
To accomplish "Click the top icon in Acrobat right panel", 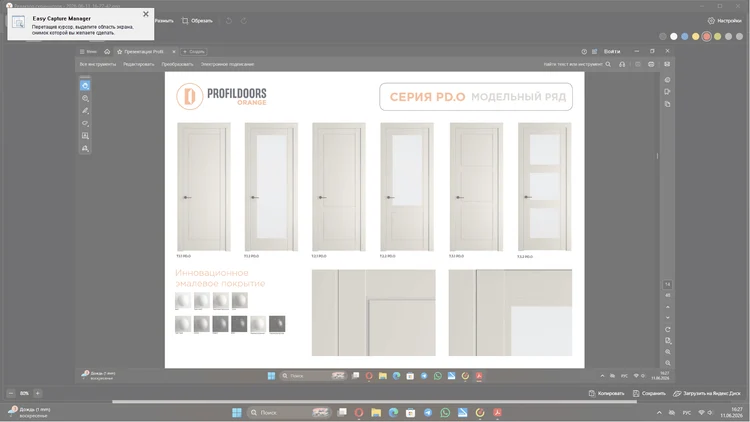I will (667, 80).
